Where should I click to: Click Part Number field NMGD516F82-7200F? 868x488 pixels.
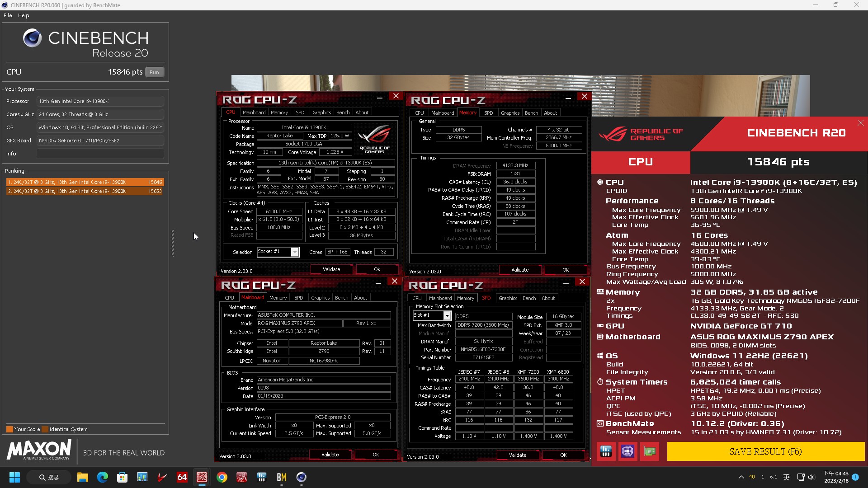pos(483,349)
